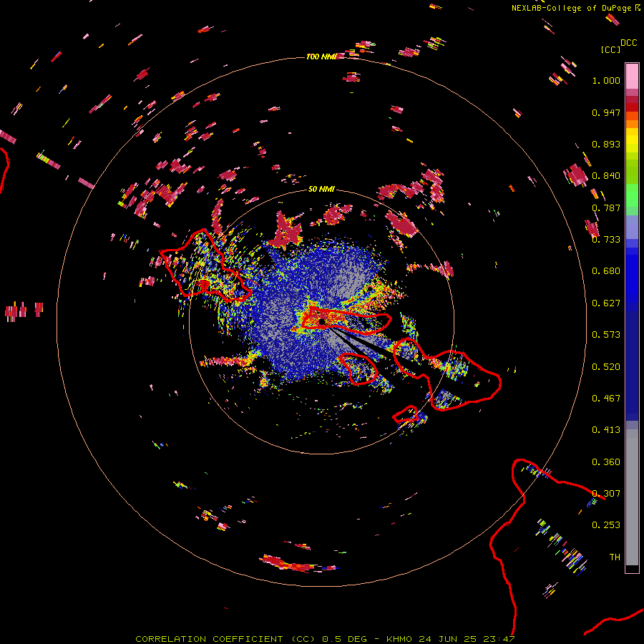The image size is (644, 644).
Task: Pick the bright red swatch on color bar
Action: pyautogui.click(x=632, y=107)
